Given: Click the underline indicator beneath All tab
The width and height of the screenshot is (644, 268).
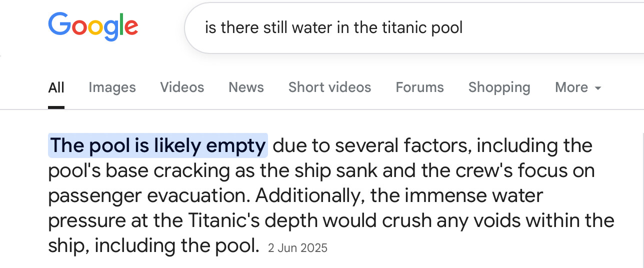Looking at the screenshot, I should [56, 107].
